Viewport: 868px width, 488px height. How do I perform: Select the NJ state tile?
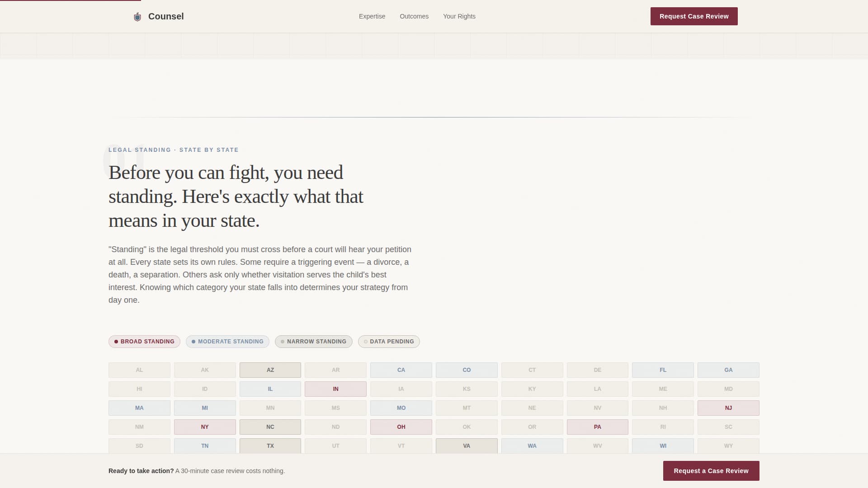[x=728, y=408]
